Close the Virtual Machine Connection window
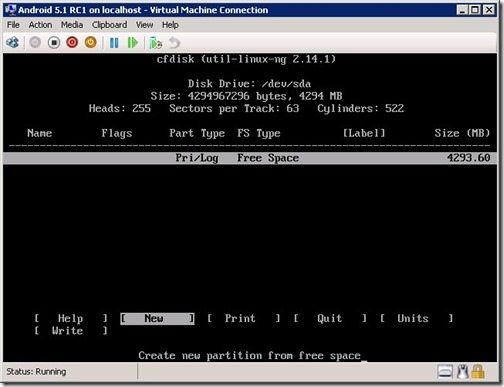The image size is (504, 387). tap(489, 10)
